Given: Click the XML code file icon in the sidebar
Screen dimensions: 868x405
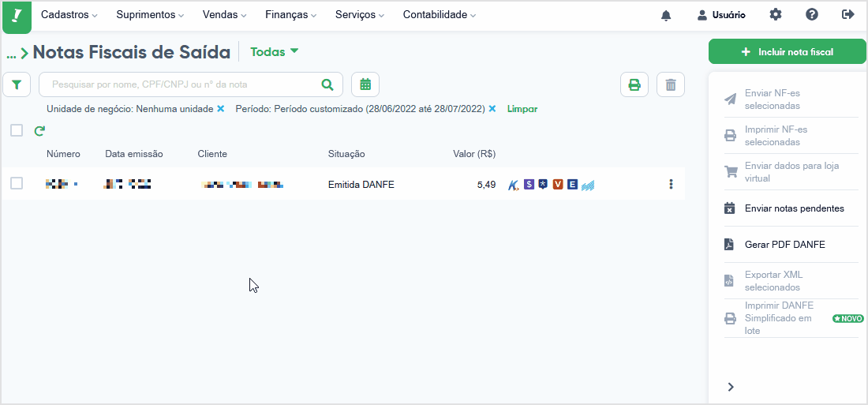Looking at the screenshot, I should tap(729, 281).
